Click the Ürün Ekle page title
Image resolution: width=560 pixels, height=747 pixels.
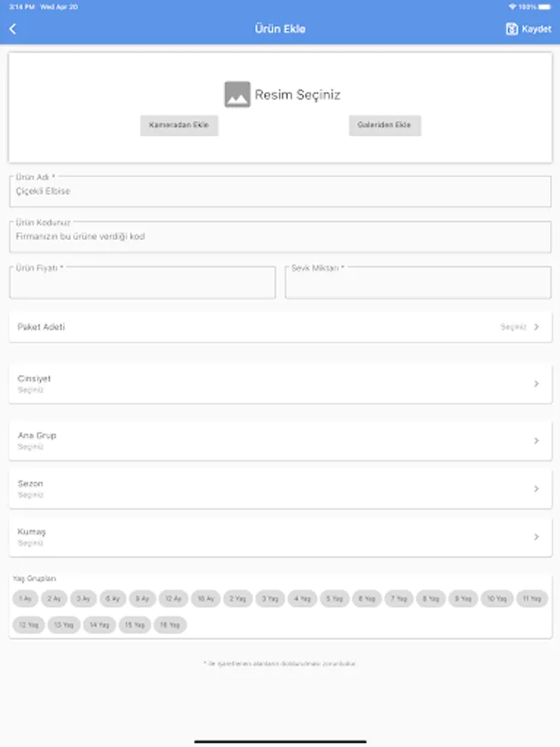280,29
